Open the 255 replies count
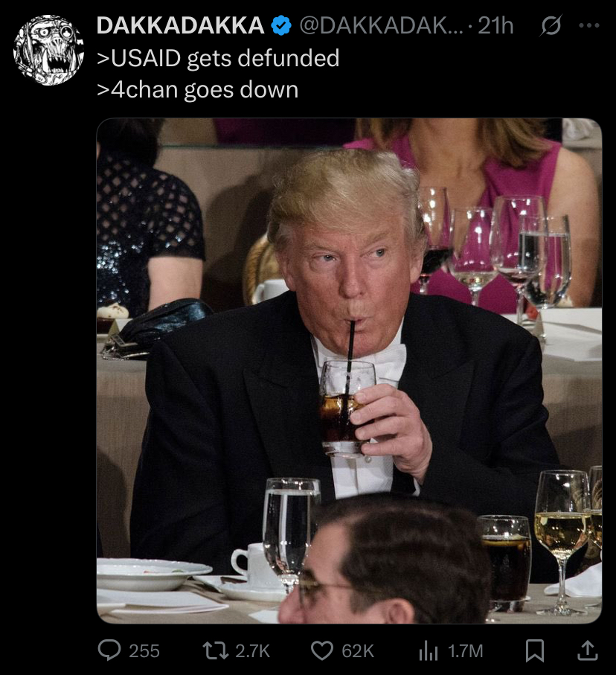This screenshot has height=675, width=616. (144, 650)
